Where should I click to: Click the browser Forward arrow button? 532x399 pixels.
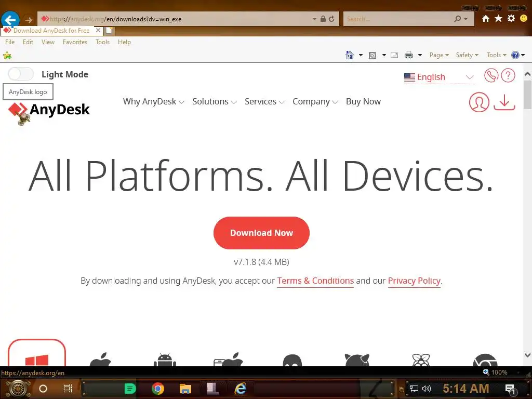point(29,20)
